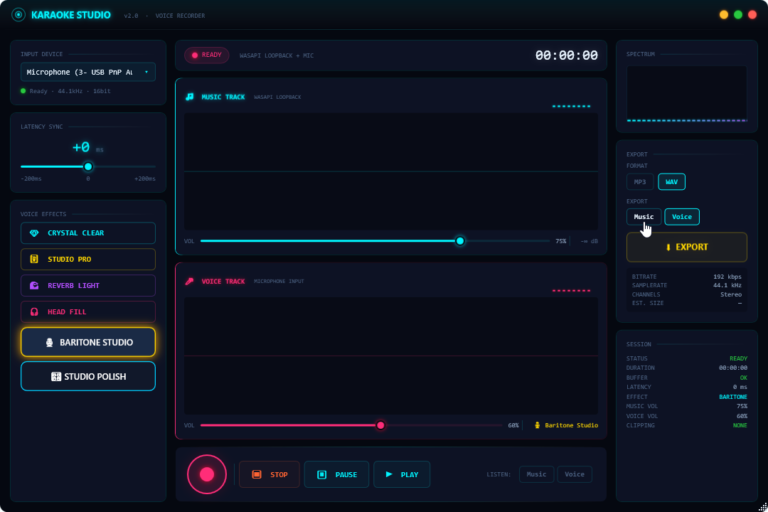Click the export download arrow icon
768x512 pixels.
coord(668,247)
